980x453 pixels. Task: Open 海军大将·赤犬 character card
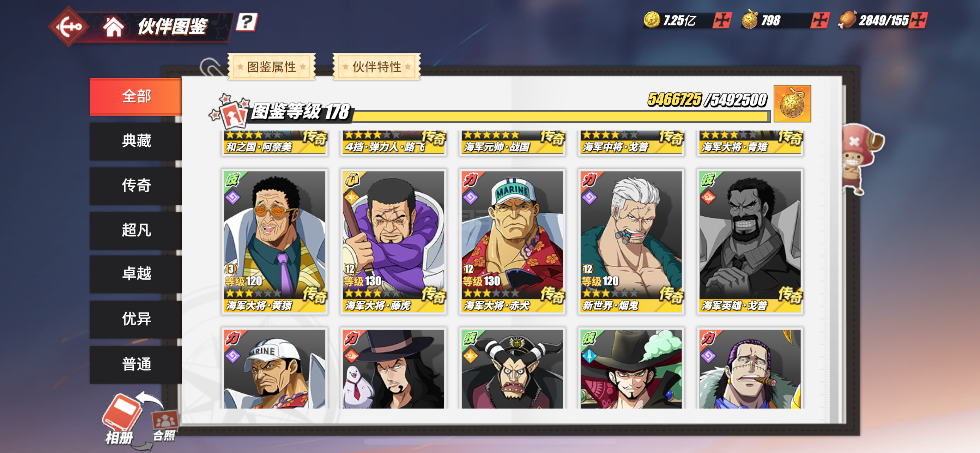tap(512, 242)
